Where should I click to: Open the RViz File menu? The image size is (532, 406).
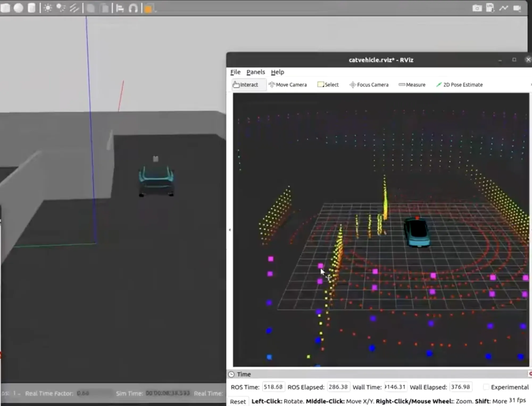coord(235,72)
